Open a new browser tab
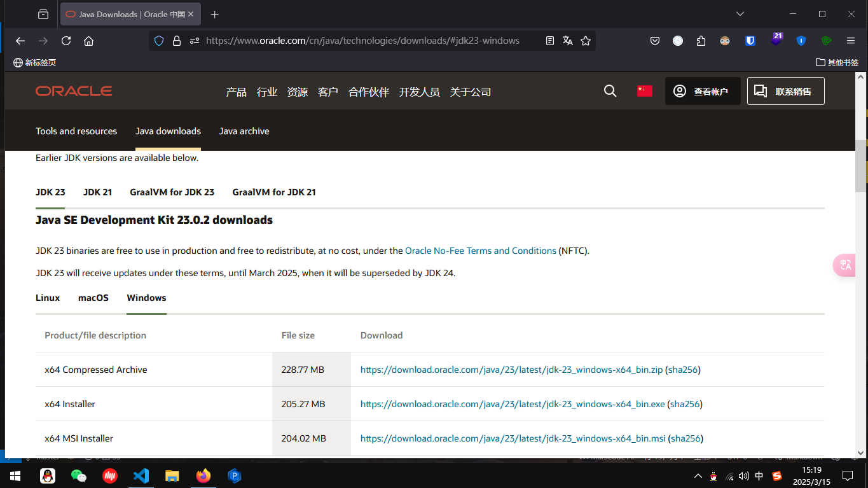868x488 pixels. click(214, 14)
